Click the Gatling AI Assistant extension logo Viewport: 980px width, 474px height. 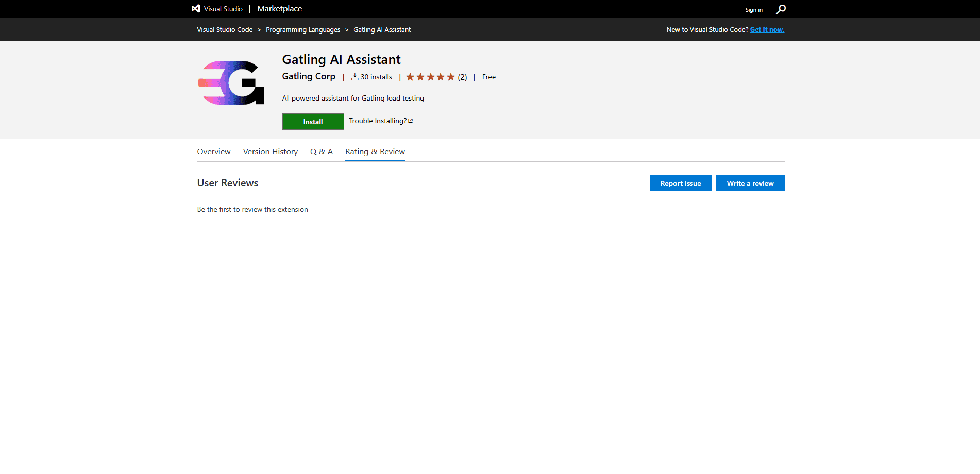(x=231, y=83)
